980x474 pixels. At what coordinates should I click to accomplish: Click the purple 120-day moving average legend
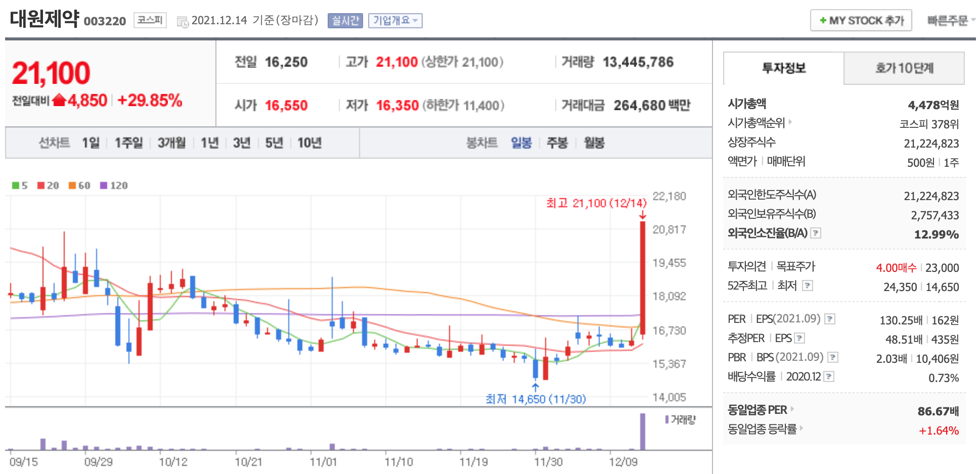114,185
